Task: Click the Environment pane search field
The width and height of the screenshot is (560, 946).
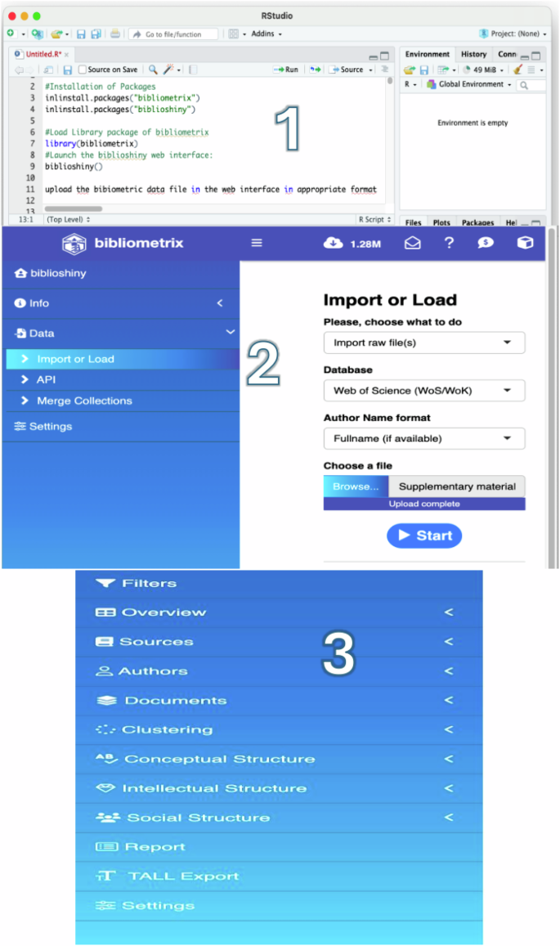Action: 531,85
